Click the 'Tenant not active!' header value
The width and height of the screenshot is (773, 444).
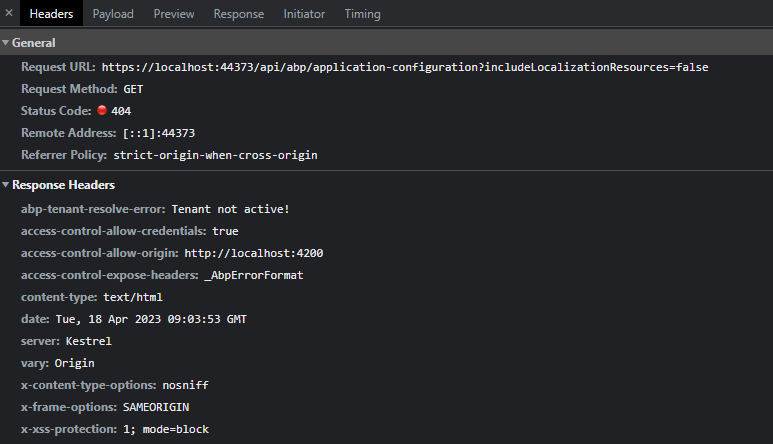click(x=230, y=209)
